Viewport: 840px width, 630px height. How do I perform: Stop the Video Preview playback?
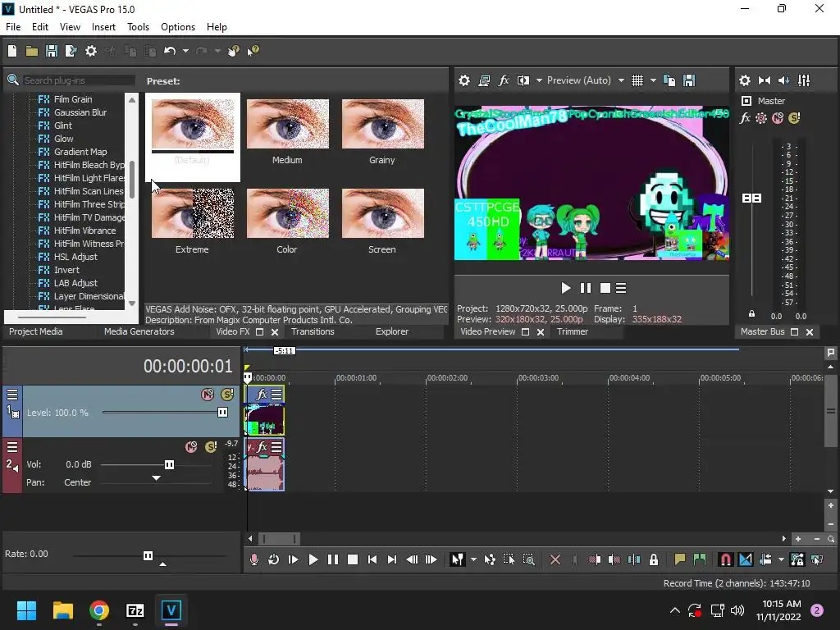[605, 288]
